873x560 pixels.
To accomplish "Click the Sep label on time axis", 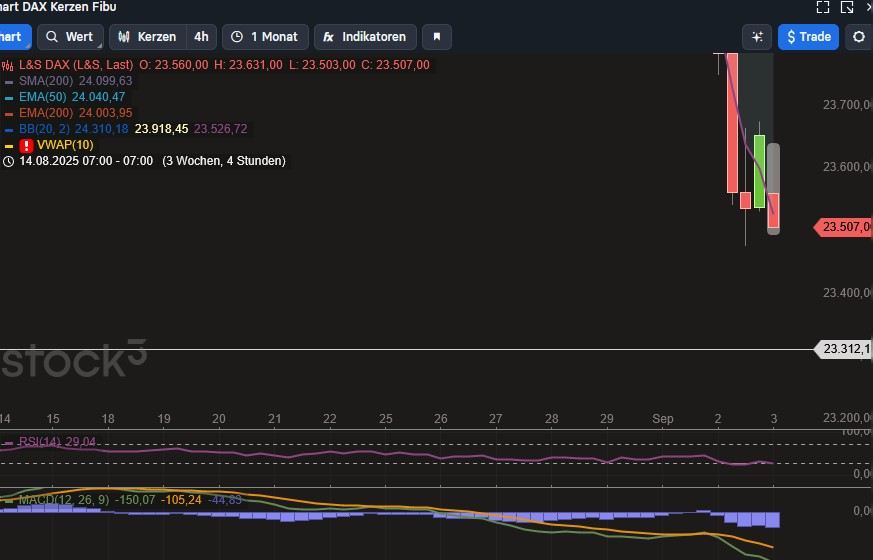I will tap(663, 419).
